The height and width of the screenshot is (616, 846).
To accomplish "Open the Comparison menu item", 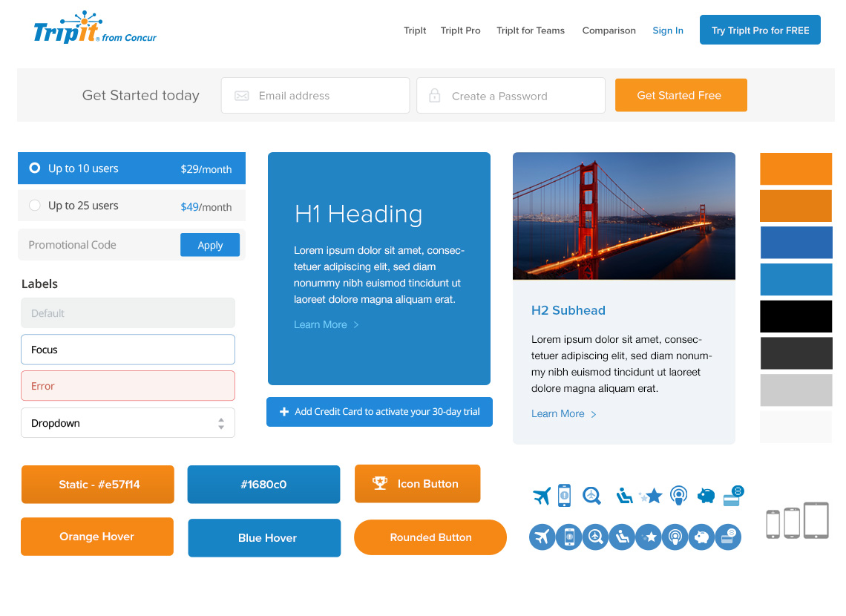I will [x=609, y=30].
